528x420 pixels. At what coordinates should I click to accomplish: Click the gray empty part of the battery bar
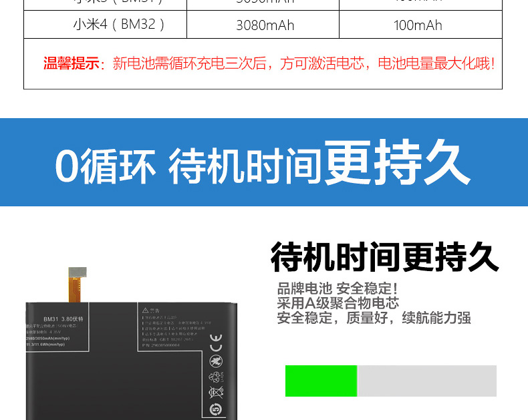pos(427,381)
